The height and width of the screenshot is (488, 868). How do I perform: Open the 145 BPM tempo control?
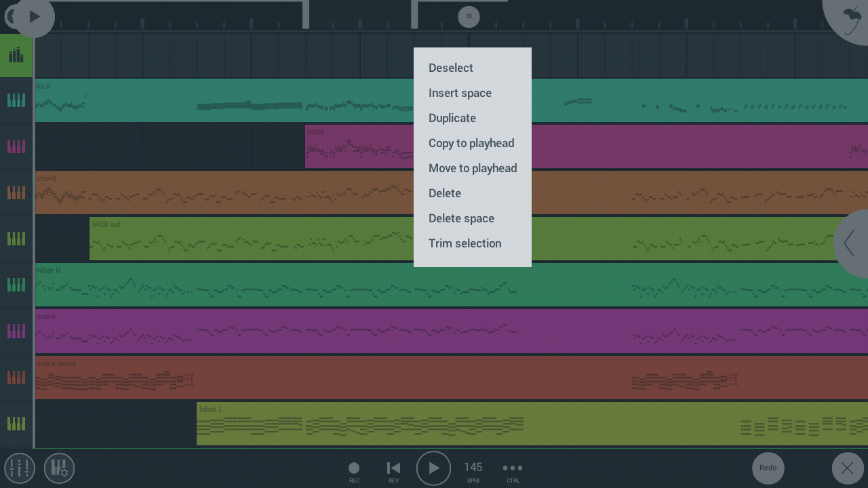point(473,470)
